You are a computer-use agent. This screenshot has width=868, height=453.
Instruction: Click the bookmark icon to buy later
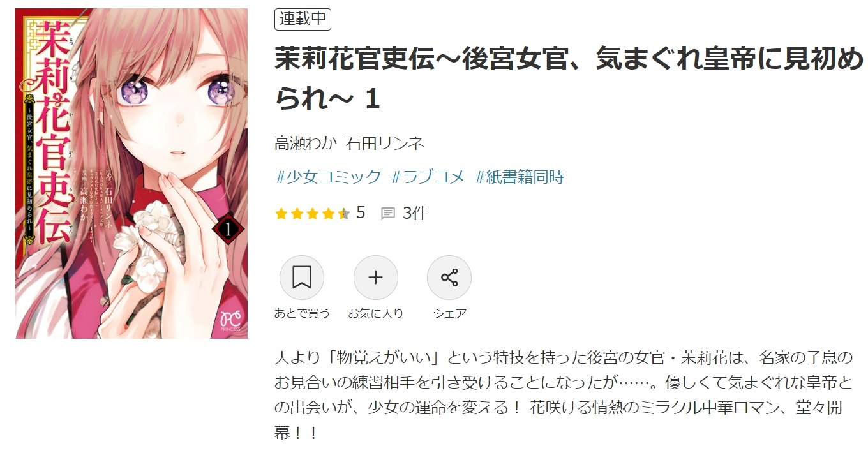pos(302,278)
